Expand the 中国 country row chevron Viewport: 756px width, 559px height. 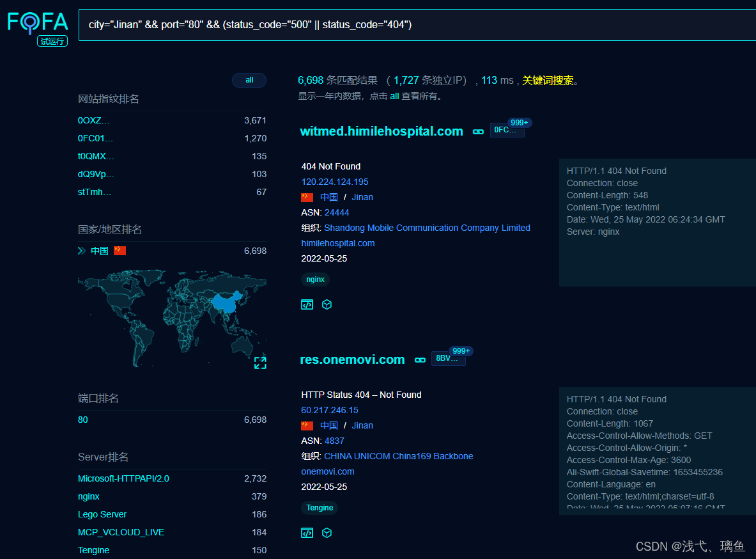click(x=82, y=251)
